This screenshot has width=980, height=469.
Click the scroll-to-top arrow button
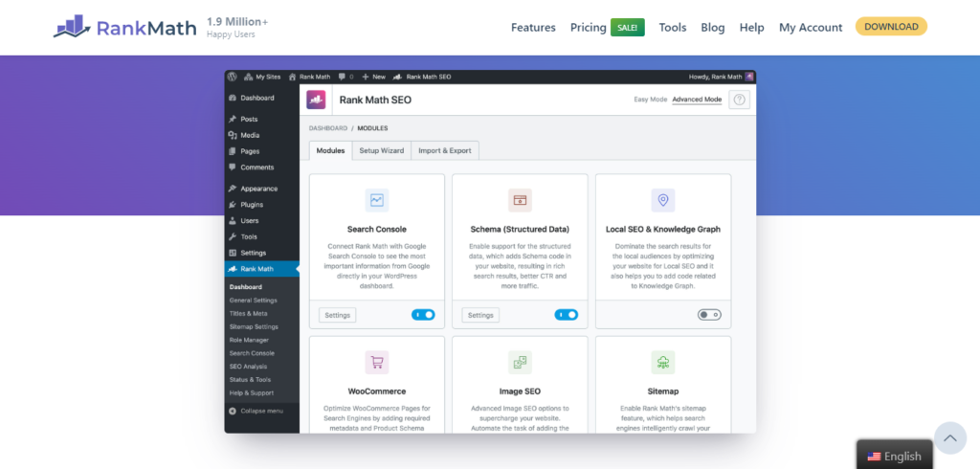[x=950, y=437]
